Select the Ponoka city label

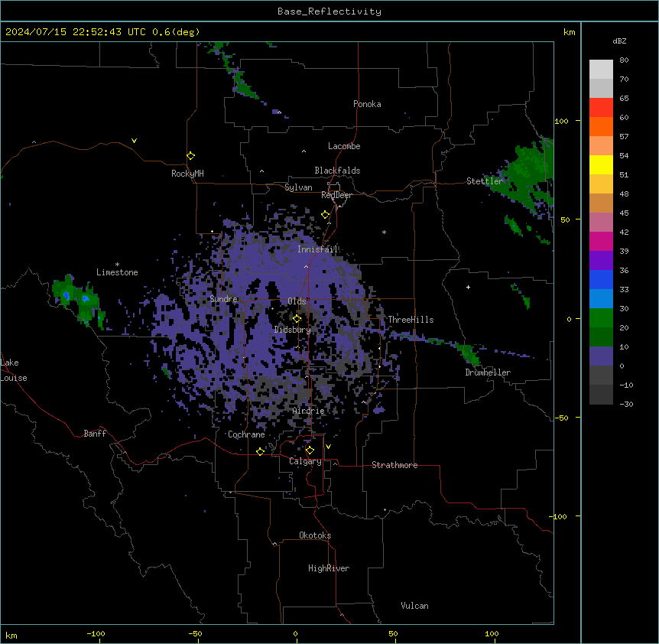pos(367,104)
